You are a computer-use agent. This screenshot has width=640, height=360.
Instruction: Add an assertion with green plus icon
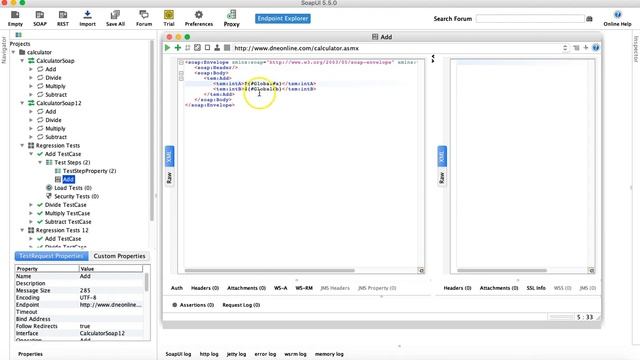coord(178,48)
